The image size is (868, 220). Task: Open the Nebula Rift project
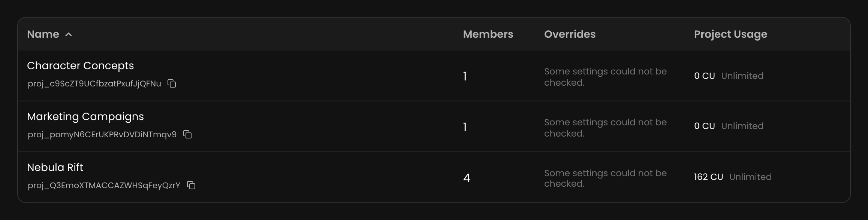click(55, 167)
